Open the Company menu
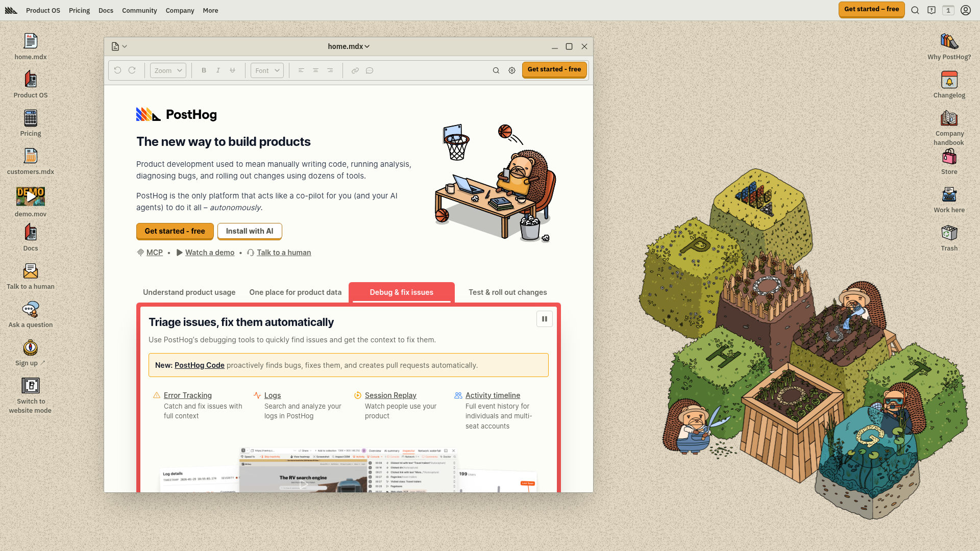 pos(180,10)
